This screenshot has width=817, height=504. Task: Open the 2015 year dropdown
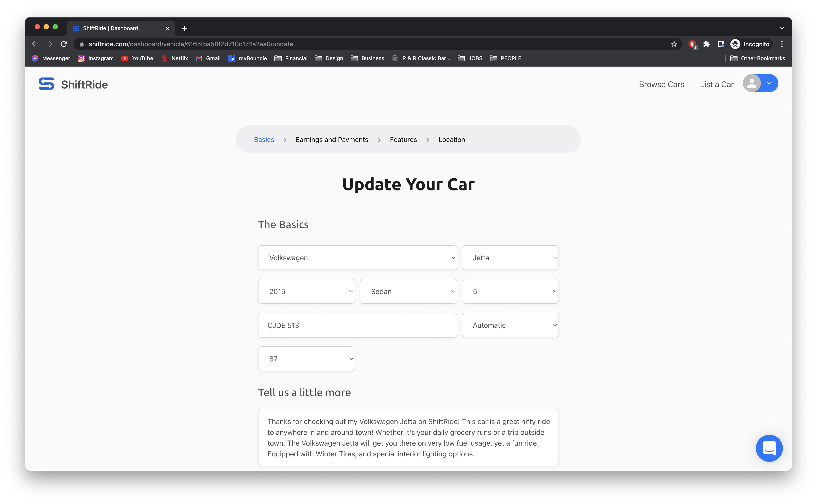[x=307, y=291]
